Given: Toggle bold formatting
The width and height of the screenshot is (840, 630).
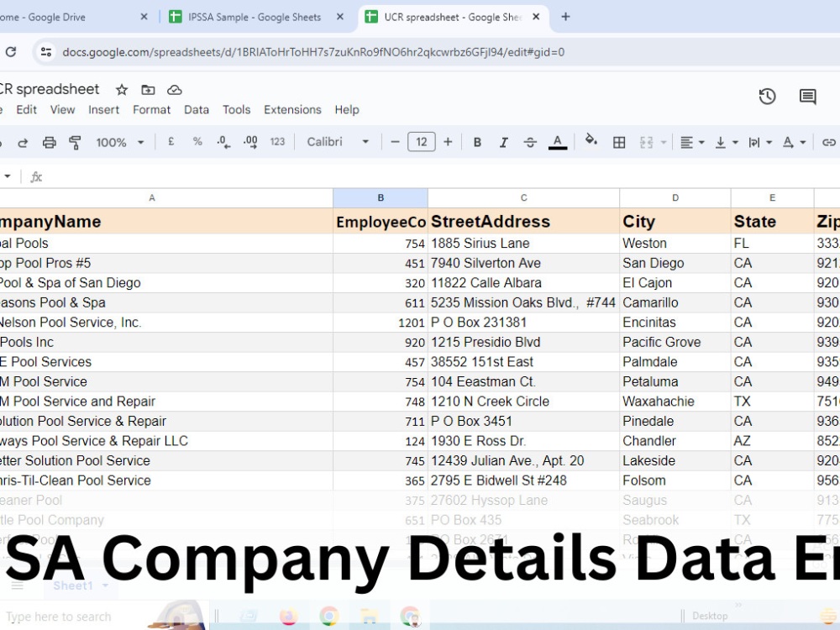Looking at the screenshot, I should (477, 143).
